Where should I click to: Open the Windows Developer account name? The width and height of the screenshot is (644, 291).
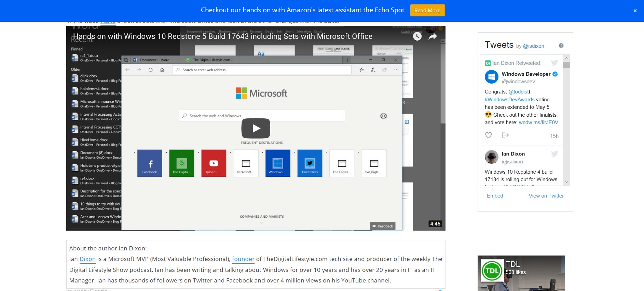pyautogui.click(x=526, y=74)
